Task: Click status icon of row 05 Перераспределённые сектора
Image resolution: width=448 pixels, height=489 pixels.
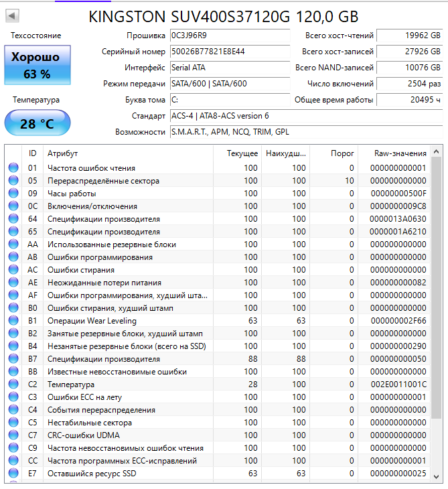Action: (x=13, y=181)
